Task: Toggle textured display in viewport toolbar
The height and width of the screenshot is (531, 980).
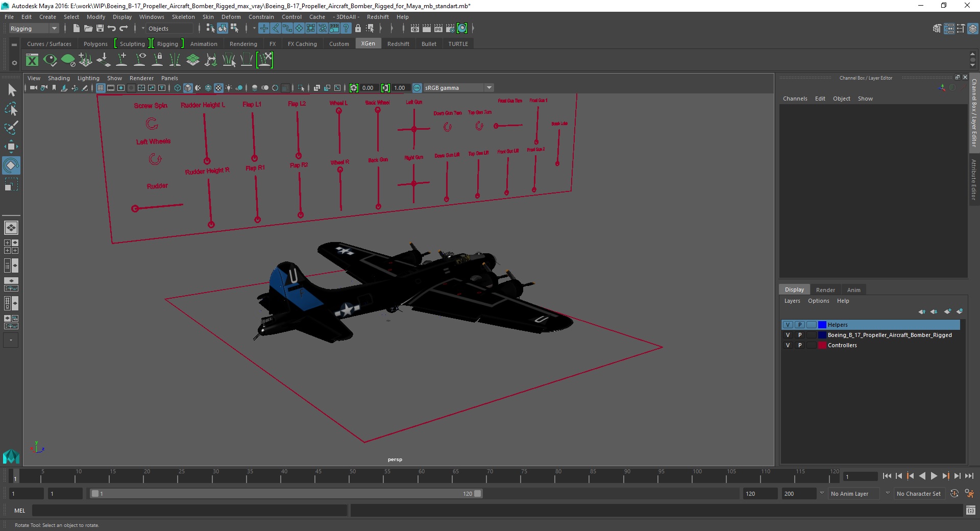Action: tap(218, 88)
